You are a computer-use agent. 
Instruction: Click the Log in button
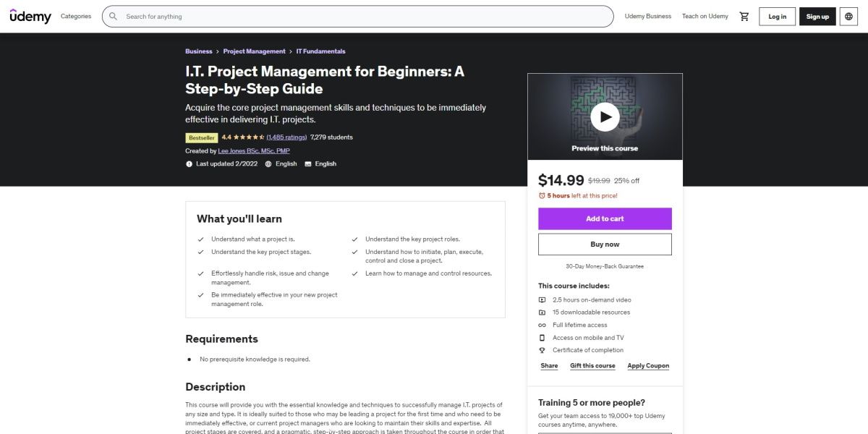pos(777,16)
